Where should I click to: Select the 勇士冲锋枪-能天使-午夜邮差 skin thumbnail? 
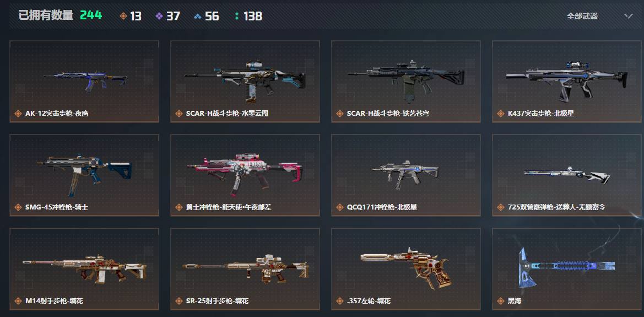tap(245, 174)
